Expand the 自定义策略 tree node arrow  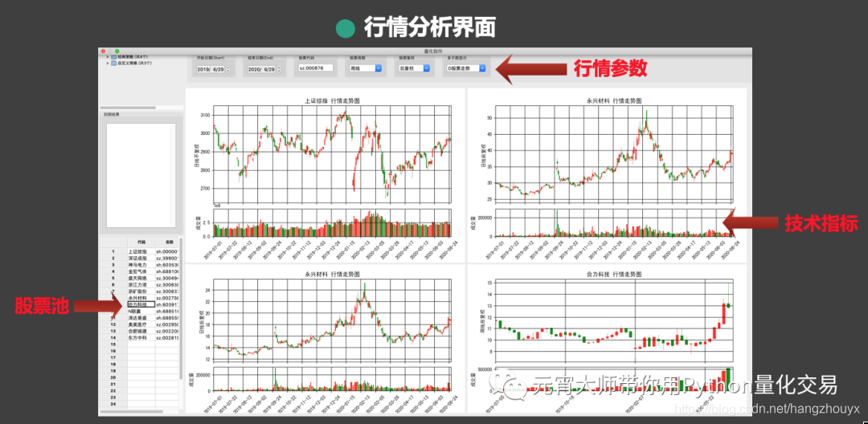(x=108, y=63)
